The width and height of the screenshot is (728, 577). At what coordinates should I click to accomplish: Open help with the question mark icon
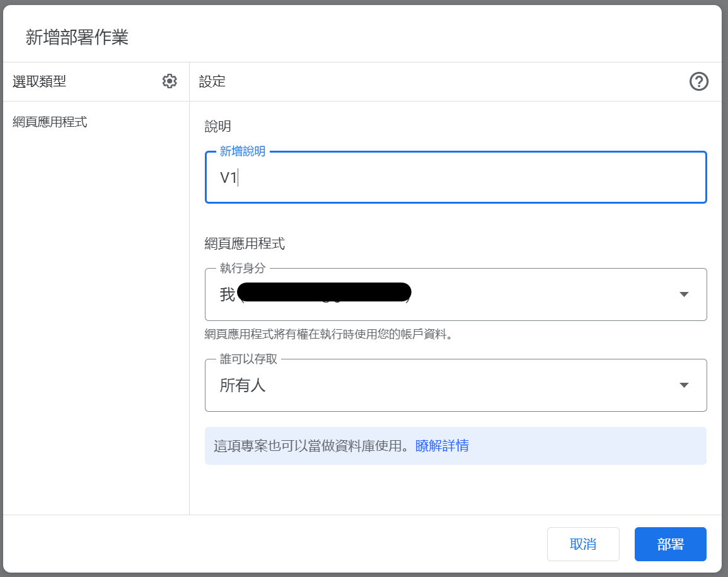click(699, 81)
